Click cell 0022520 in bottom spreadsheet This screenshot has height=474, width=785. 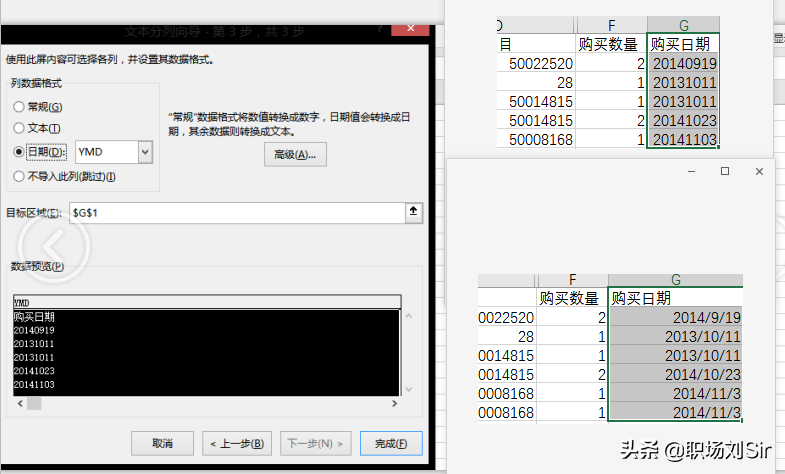click(x=507, y=317)
